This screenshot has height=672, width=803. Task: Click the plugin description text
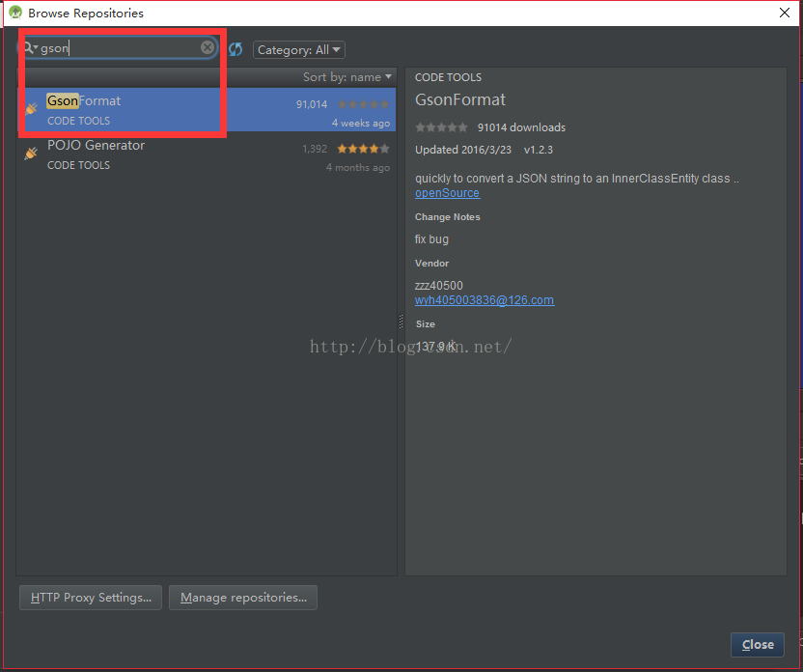577,179
